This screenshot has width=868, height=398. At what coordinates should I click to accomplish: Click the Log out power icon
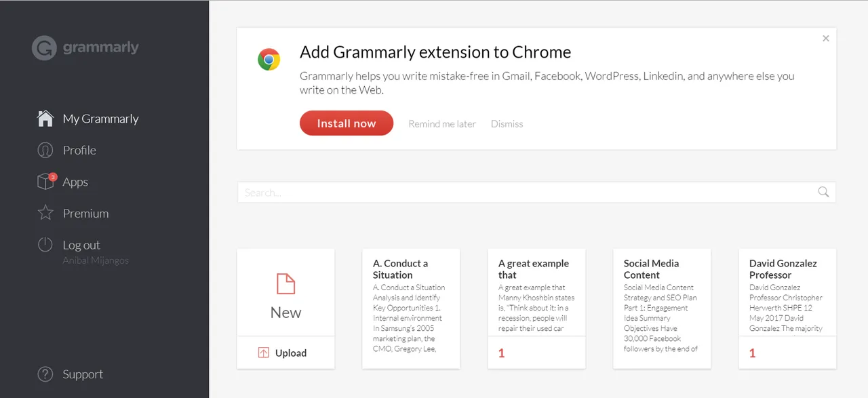coord(45,245)
